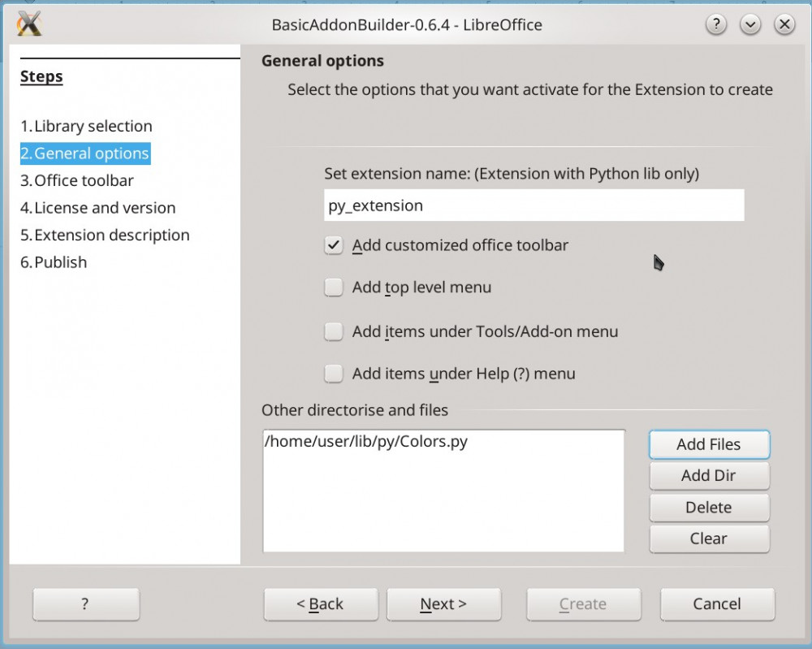Click the Add Files button
The height and width of the screenshot is (649, 812).
coord(709,444)
